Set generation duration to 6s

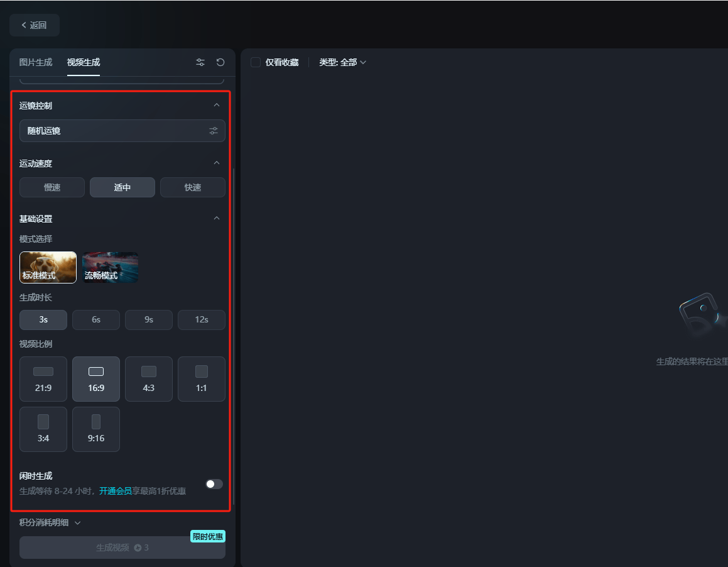point(95,319)
